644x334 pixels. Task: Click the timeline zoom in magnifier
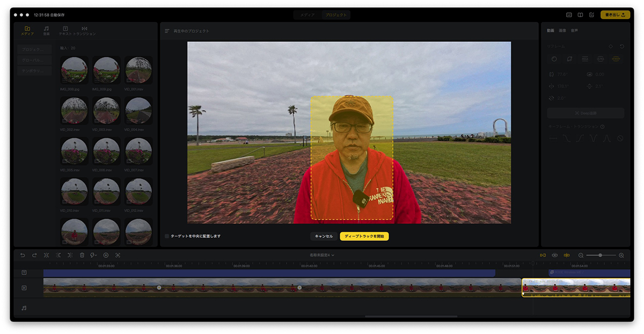[x=621, y=255]
